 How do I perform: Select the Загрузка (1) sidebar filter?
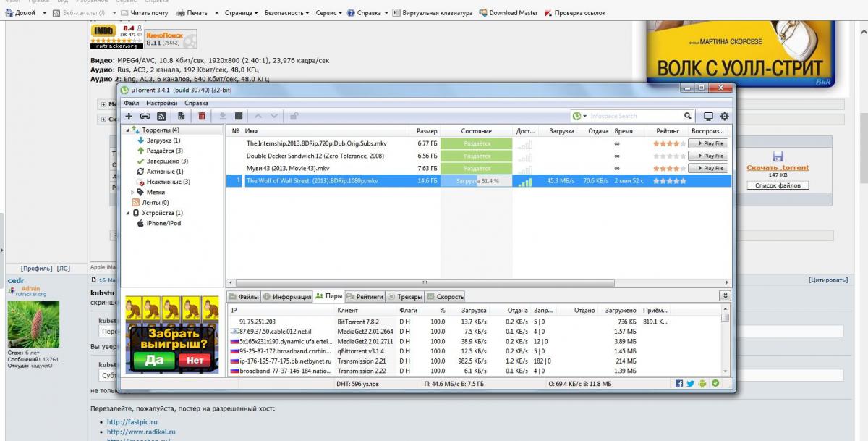[x=163, y=140]
